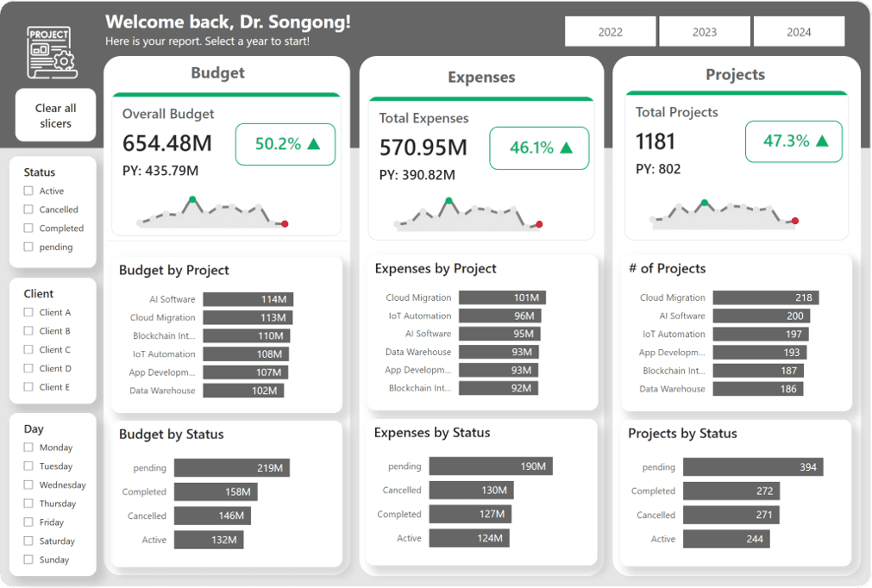The height and width of the screenshot is (588, 872).
Task: Click the AI Software bar in Budget by Project
Action: click(x=248, y=299)
